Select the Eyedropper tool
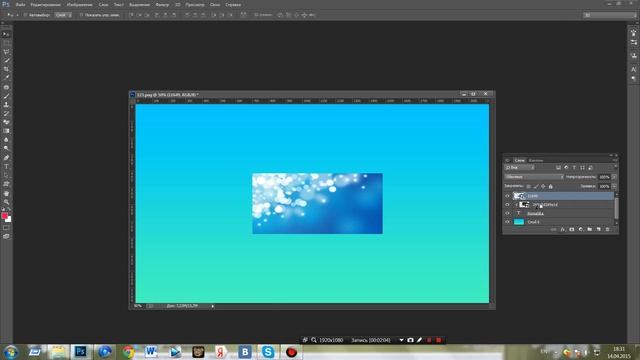 point(6,78)
